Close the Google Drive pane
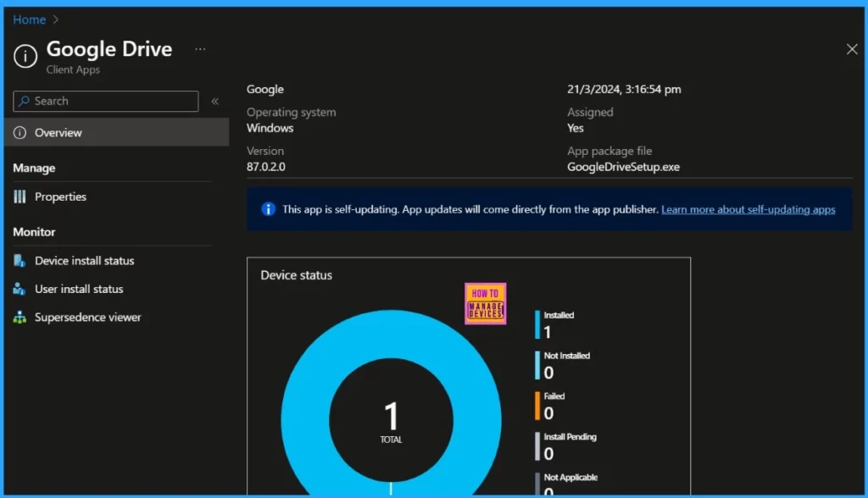This screenshot has height=498, width=868. (852, 49)
